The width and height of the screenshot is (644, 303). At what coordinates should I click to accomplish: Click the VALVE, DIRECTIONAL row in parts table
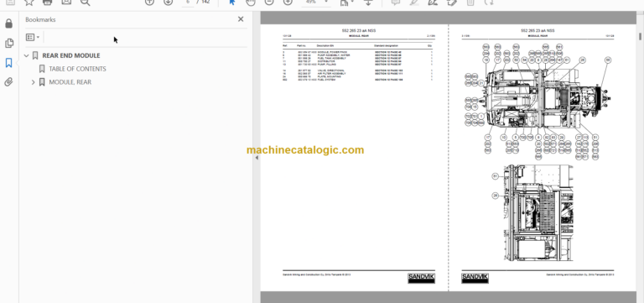pyautogui.click(x=357, y=71)
